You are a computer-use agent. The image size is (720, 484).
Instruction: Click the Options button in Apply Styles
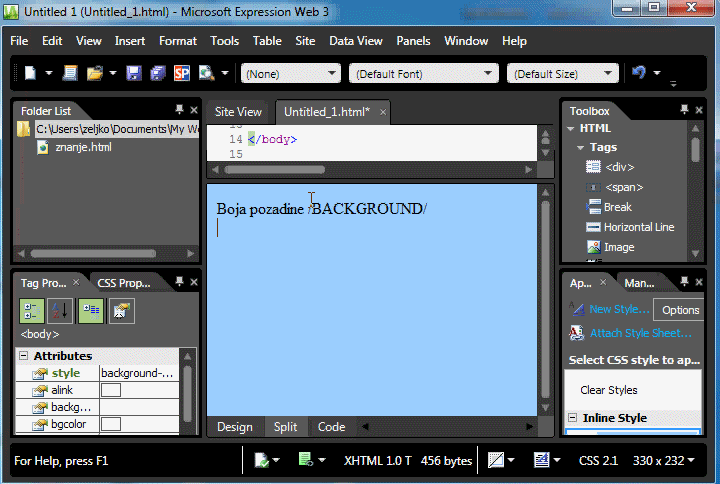pyautogui.click(x=680, y=310)
